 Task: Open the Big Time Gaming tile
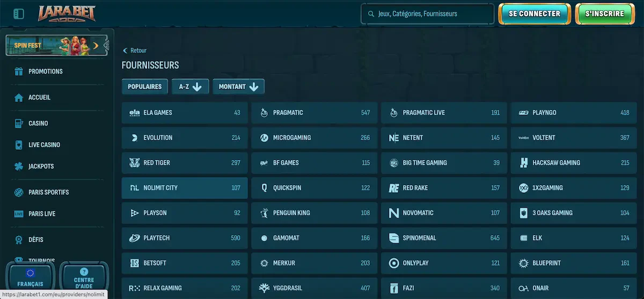click(x=444, y=163)
